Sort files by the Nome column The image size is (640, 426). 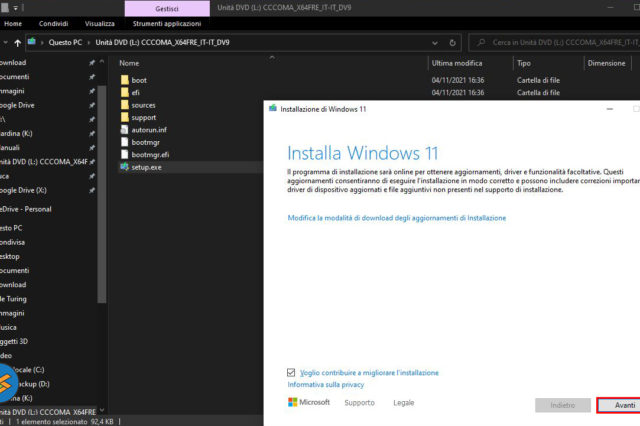[128, 62]
